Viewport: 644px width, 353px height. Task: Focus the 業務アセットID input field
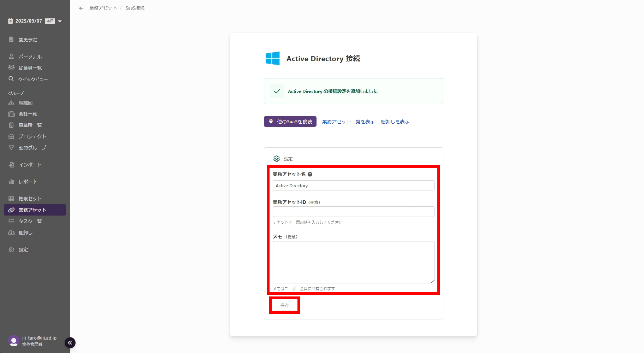point(353,212)
